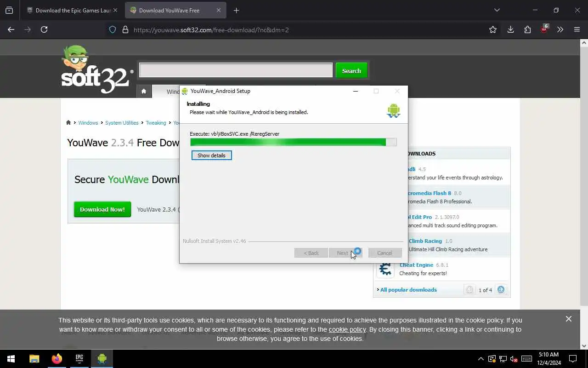588x368 pixels.
Task: Dismiss the cookie banner with X
Action: pos(569,319)
